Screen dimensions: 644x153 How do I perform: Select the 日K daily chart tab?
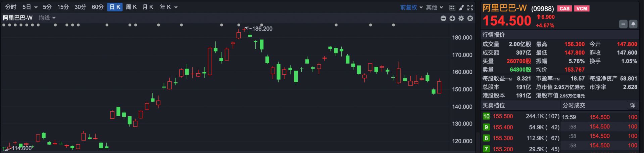(115, 7)
